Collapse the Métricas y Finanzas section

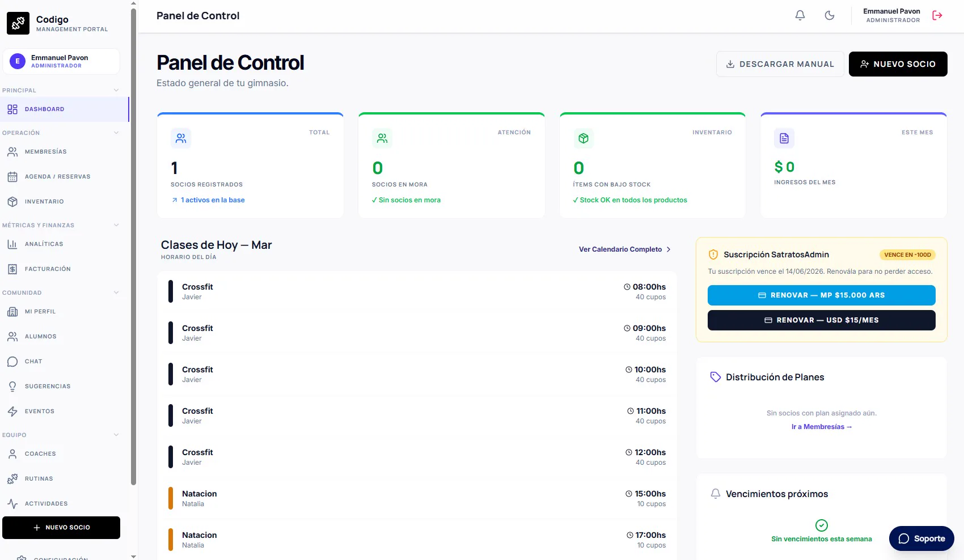click(x=116, y=225)
